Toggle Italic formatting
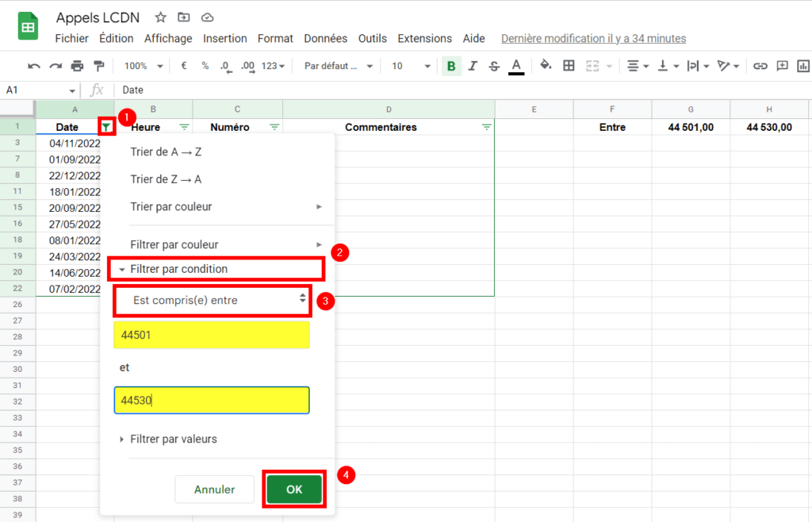The height and width of the screenshot is (522, 812). [x=473, y=67]
